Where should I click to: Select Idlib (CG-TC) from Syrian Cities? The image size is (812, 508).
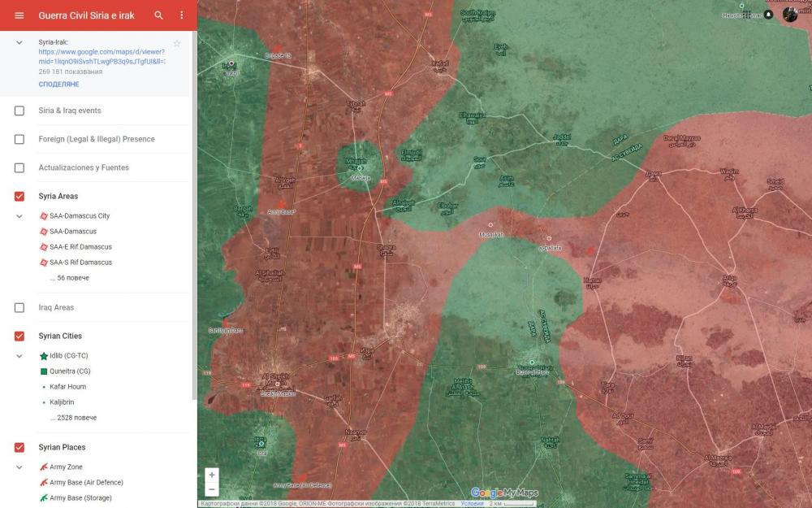coord(69,356)
